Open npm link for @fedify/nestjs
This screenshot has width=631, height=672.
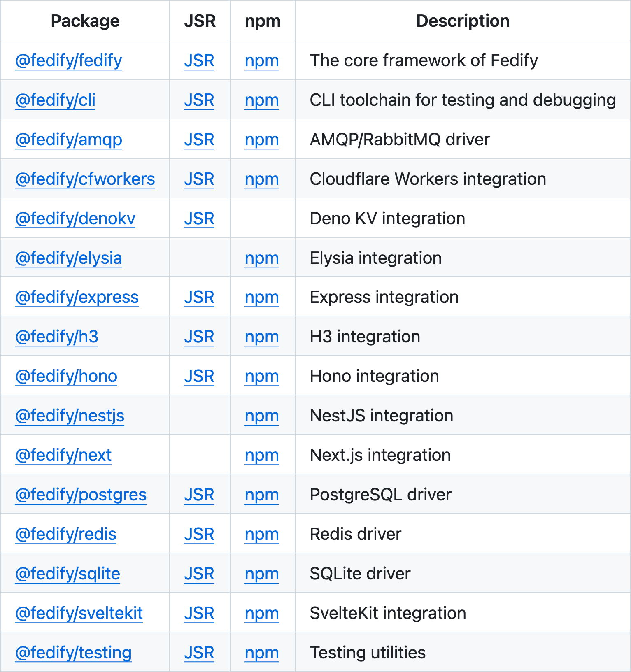click(262, 416)
